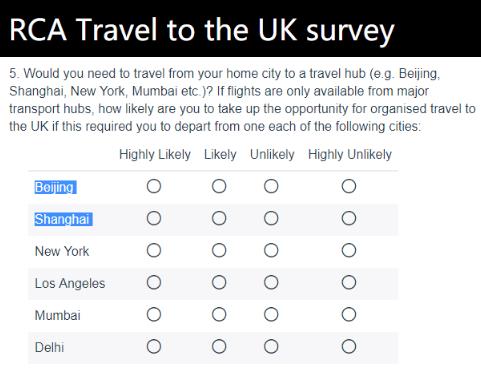Select Likely for New York

coord(219,250)
